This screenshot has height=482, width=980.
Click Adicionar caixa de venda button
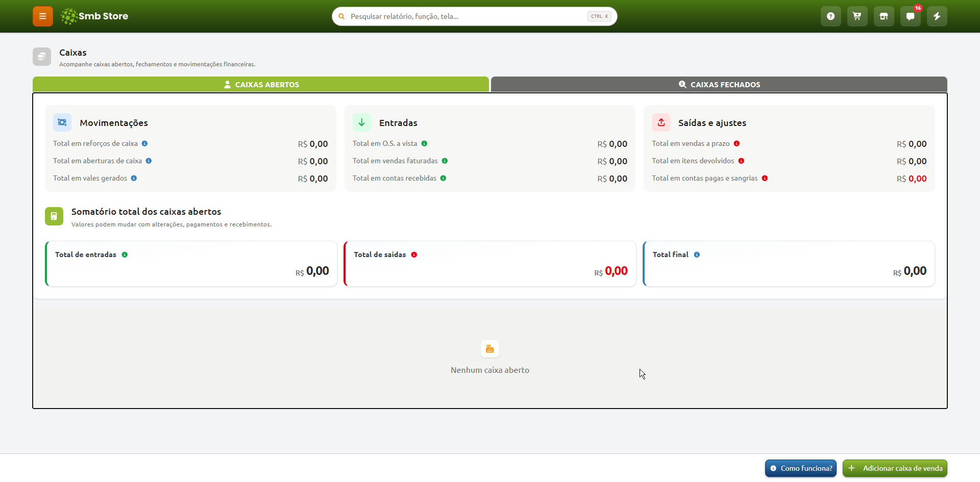click(895, 468)
